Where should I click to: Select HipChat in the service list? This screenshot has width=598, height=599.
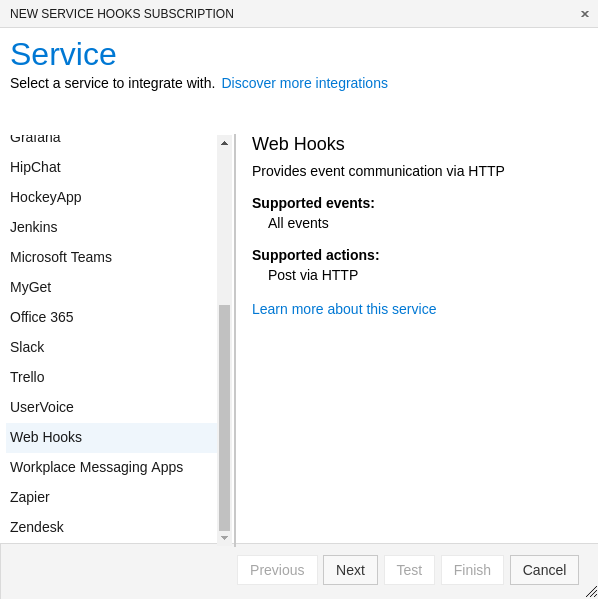click(x=112, y=167)
